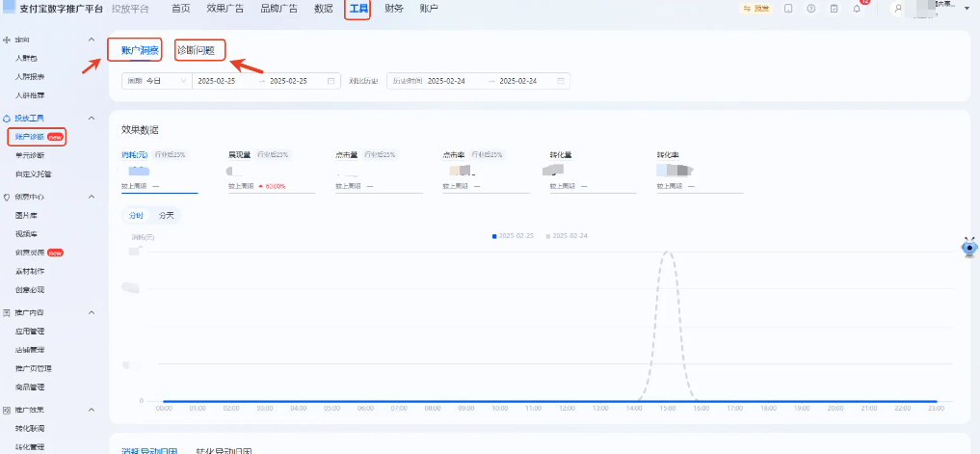Open calendar icon of the current date range
This screenshot has height=454, width=980.
[x=331, y=81]
